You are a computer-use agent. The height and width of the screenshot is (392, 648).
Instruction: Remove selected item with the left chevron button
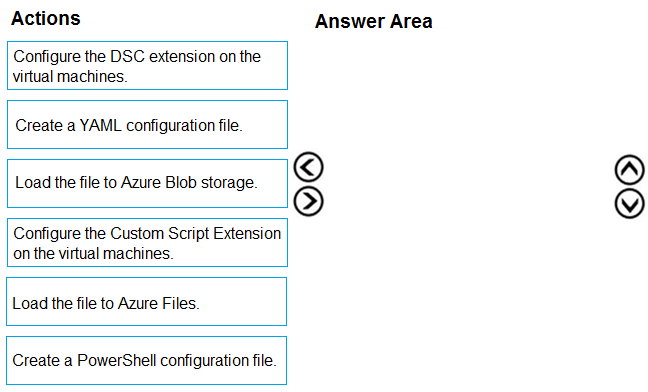pyautogui.click(x=308, y=167)
